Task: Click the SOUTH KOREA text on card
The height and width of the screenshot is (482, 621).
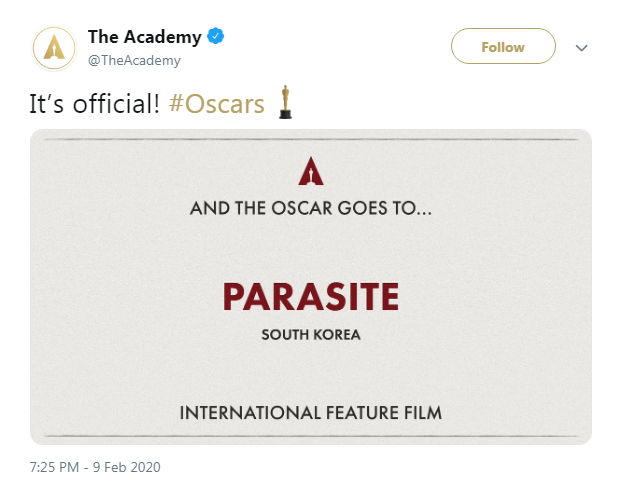Action: tap(311, 335)
